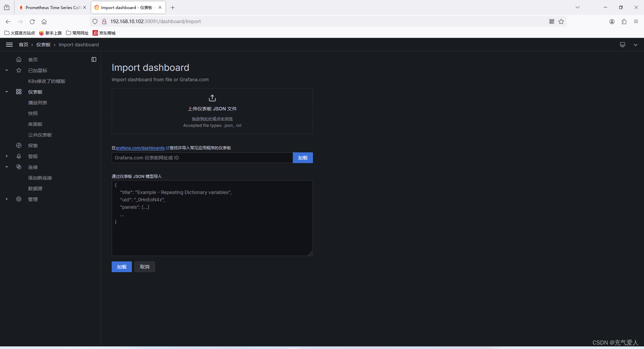This screenshot has height=349, width=644.
Task: Click the Explore compass icon
Action: pyautogui.click(x=19, y=145)
